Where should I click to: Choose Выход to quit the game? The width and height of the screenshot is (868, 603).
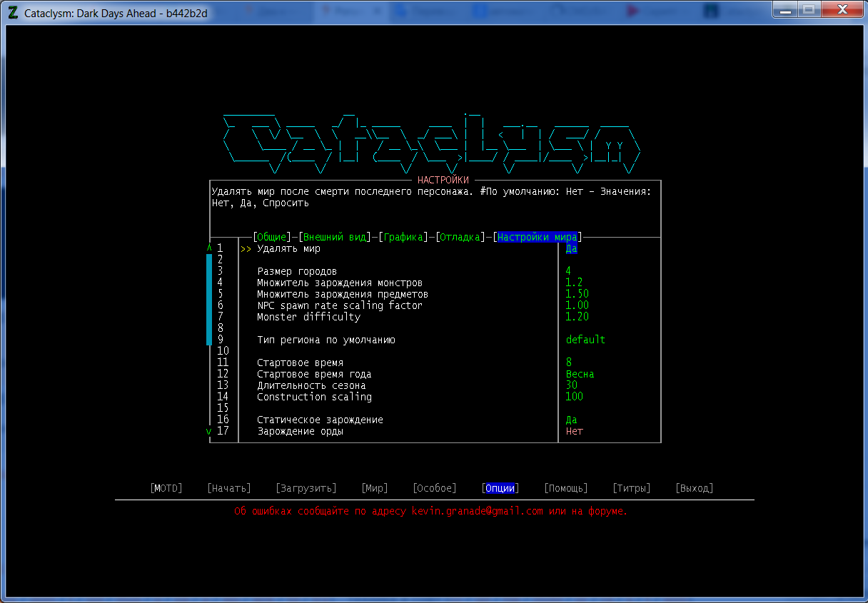[695, 488]
